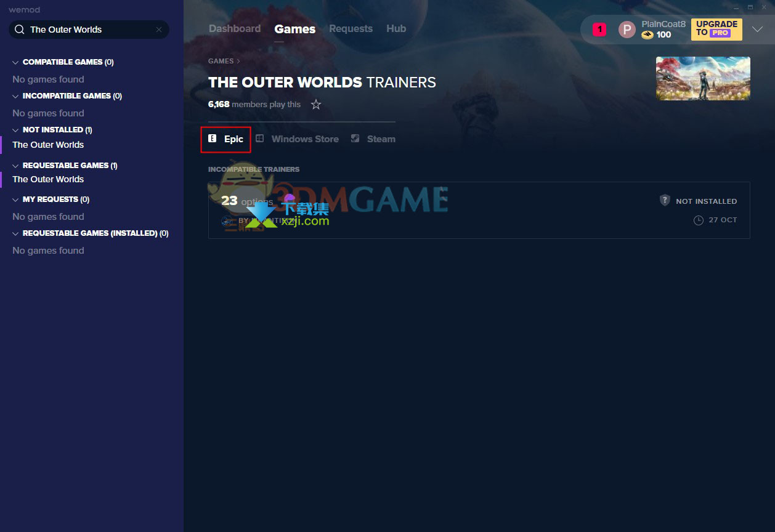
Task: Open the red notification badge
Action: coord(599,29)
